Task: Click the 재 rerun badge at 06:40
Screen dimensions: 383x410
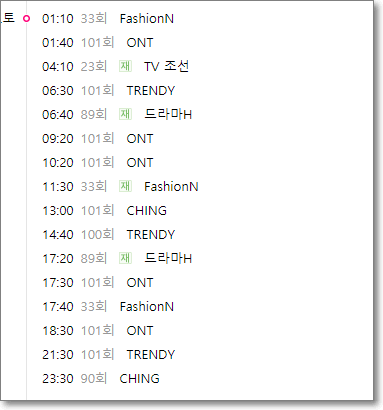Action: click(125, 114)
